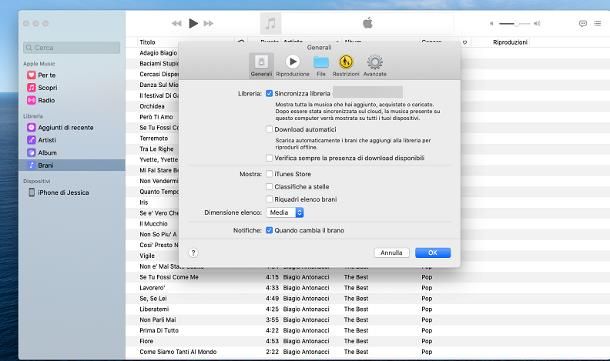Click the Annulla button
Image resolution: width=610 pixels, height=361 pixels.
(391, 253)
